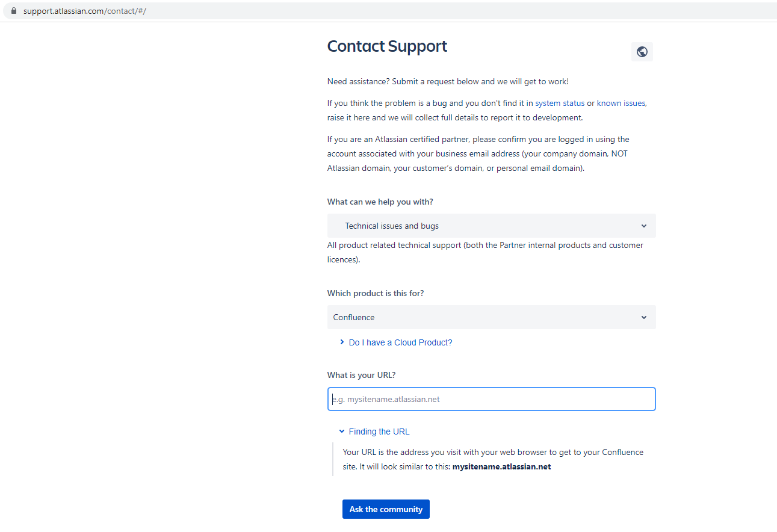Click the Contact Support page heading
The height and width of the screenshot is (532, 777).
tap(387, 46)
